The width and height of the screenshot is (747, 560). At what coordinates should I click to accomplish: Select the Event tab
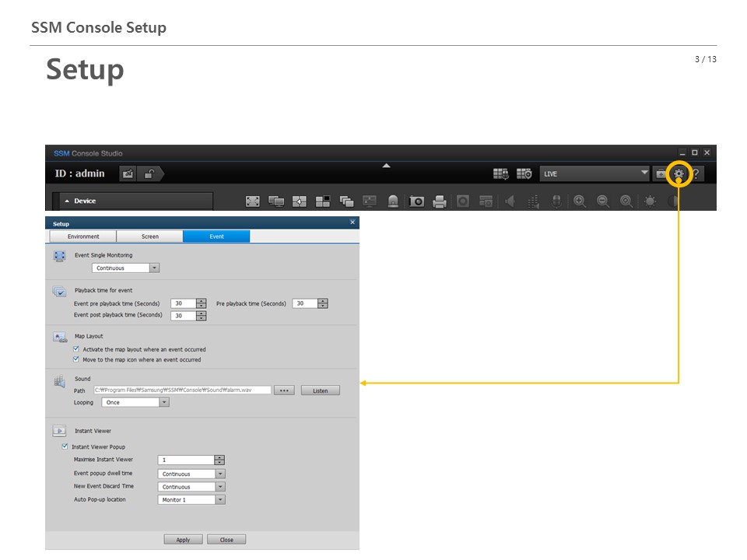point(216,236)
